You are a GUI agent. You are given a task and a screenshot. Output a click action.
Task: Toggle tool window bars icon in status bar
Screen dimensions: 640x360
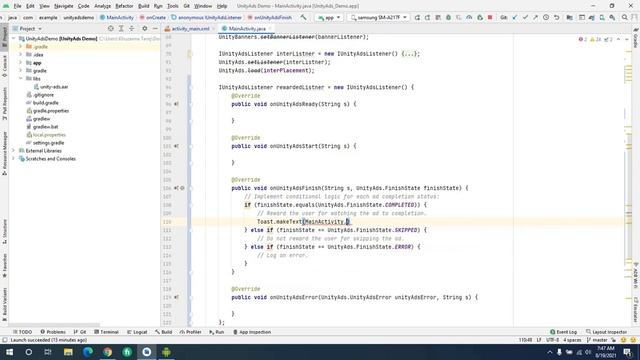coord(5,340)
